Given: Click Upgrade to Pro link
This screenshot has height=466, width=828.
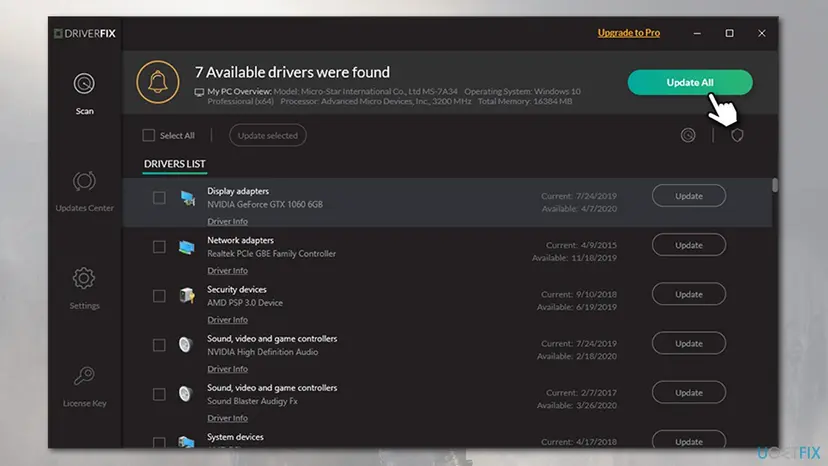Looking at the screenshot, I should click(628, 33).
